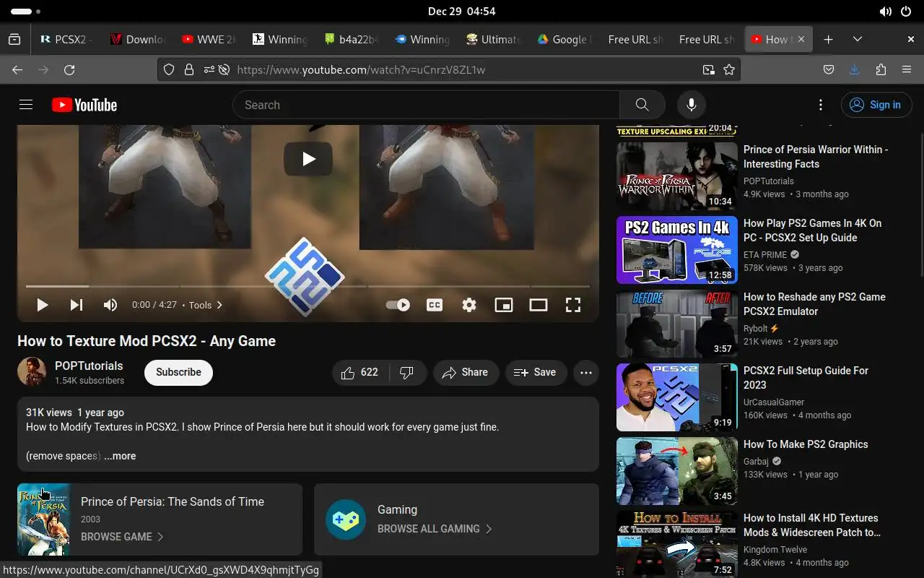Open system volume indicator
Viewport: 924px width, 578px height.
(885, 12)
